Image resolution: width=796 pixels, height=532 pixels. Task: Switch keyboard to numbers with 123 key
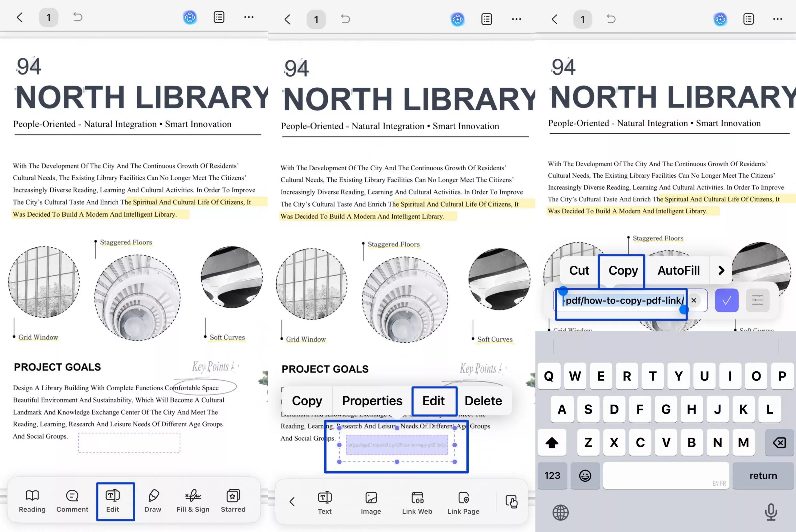552,476
